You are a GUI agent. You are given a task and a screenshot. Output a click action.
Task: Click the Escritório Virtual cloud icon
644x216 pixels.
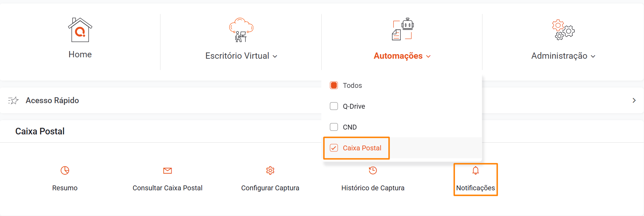tap(241, 30)
